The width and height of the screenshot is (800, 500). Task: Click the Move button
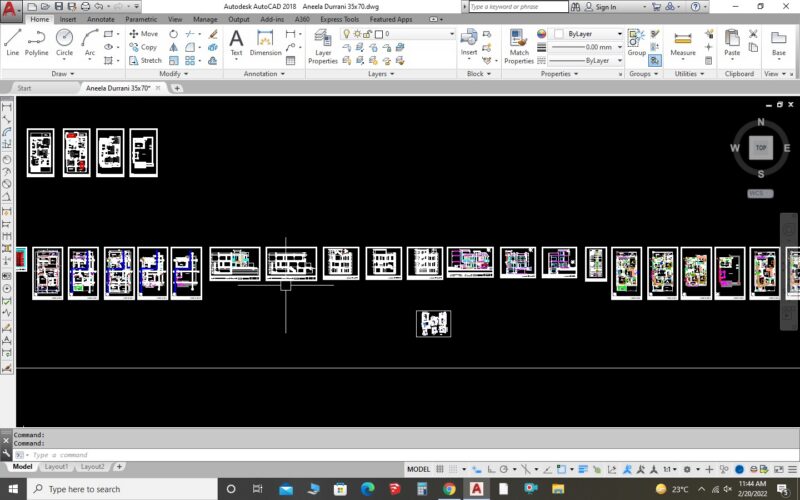(144, 34)
